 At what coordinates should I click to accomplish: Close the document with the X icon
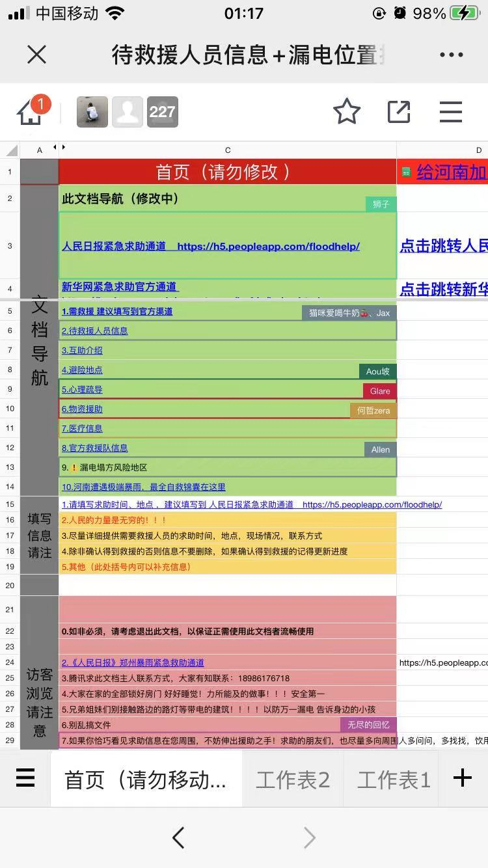(37, 55)
